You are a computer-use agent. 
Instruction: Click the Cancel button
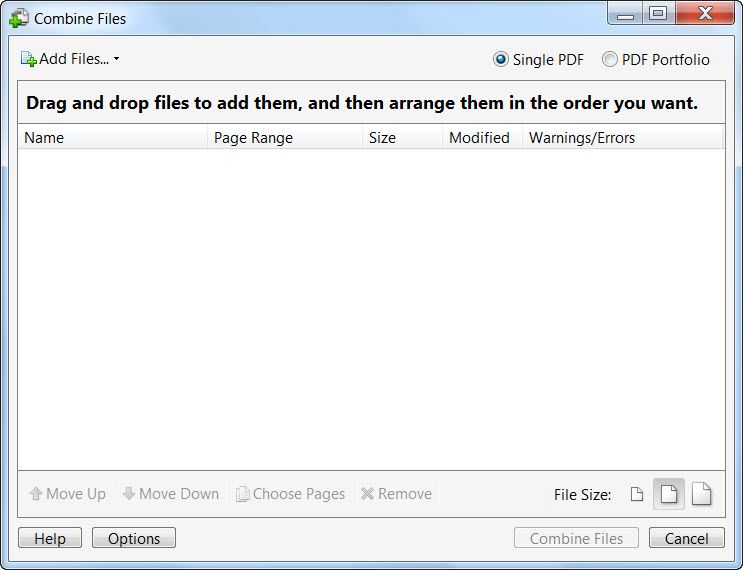(687, 538)
